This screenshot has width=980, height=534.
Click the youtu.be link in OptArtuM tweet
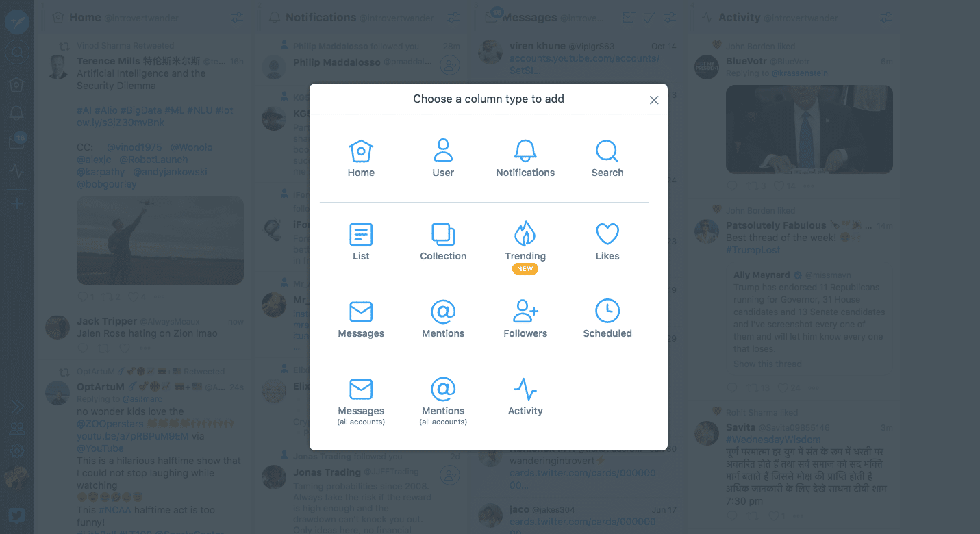(133, 436)
